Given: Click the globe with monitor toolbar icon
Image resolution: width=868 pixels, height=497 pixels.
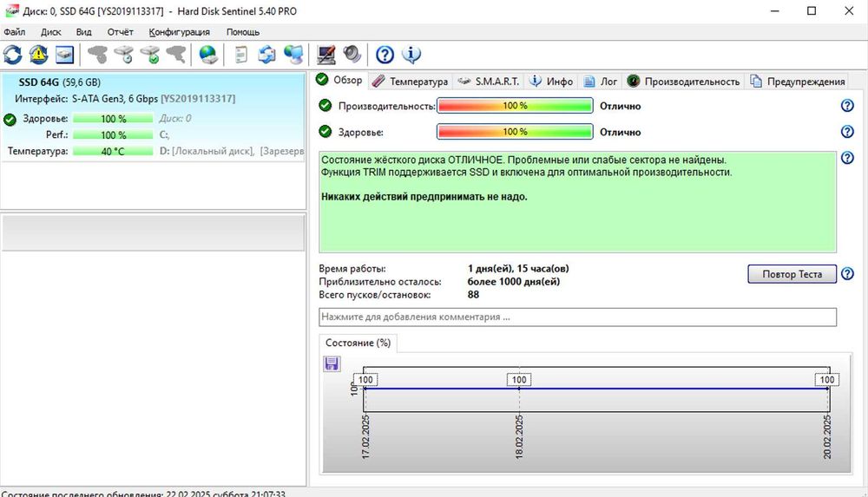Looking at the screenshot, I should point(293,55).
